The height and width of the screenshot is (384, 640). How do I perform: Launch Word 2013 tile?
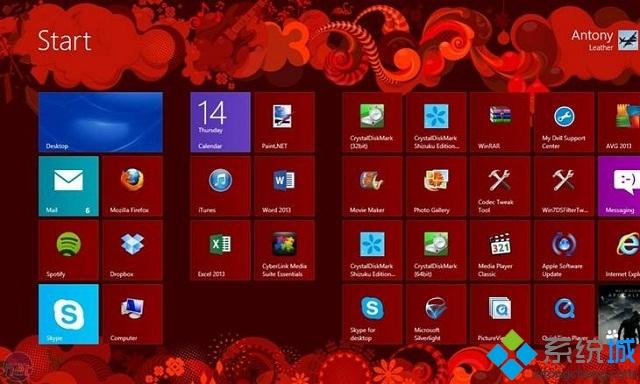pyautogui.click(x=284, y=186)
